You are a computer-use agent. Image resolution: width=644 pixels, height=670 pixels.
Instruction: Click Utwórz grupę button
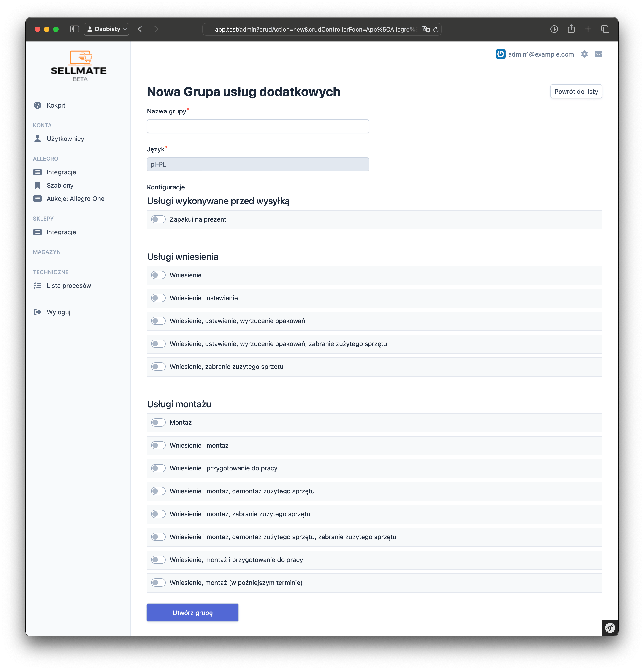pos(192,613)
